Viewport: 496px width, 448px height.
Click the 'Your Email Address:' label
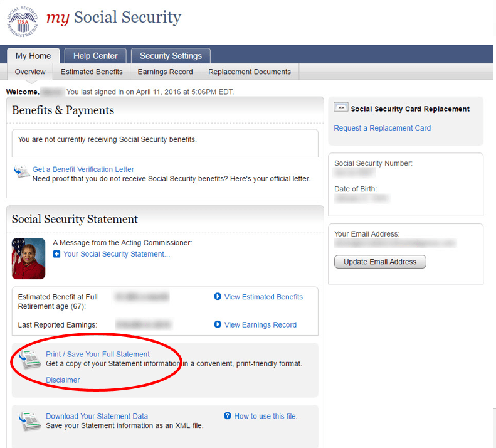[x=367, y=234]
